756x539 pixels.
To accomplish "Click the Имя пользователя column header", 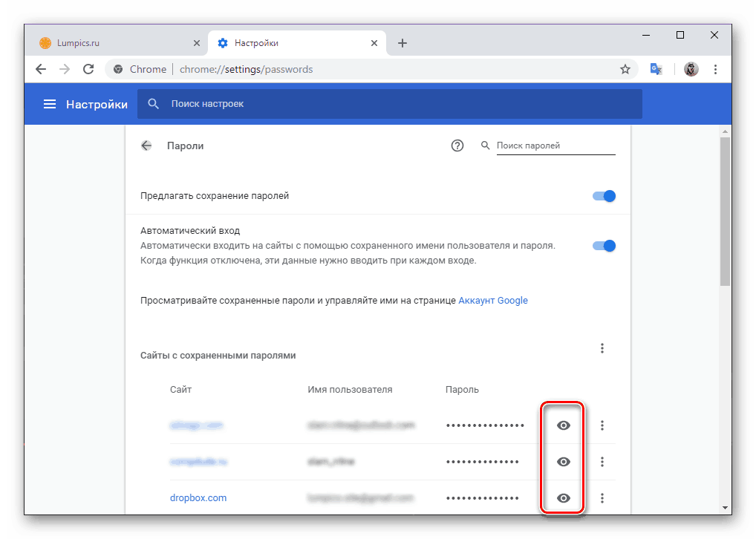I will 350,390.
